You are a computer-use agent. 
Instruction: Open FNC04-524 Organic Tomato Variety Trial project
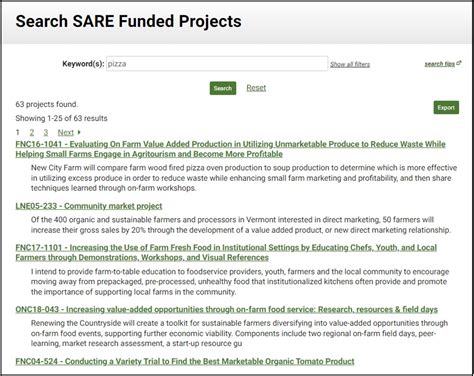(x=185, y=361)
